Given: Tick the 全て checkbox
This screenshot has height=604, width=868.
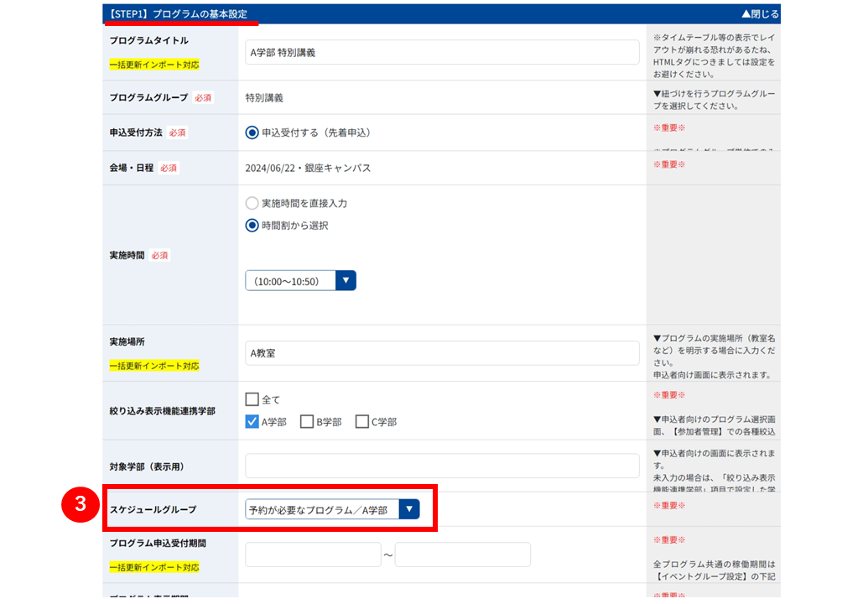Looking at the screenshot, I should pyautogui.click(x=252, y=399).
